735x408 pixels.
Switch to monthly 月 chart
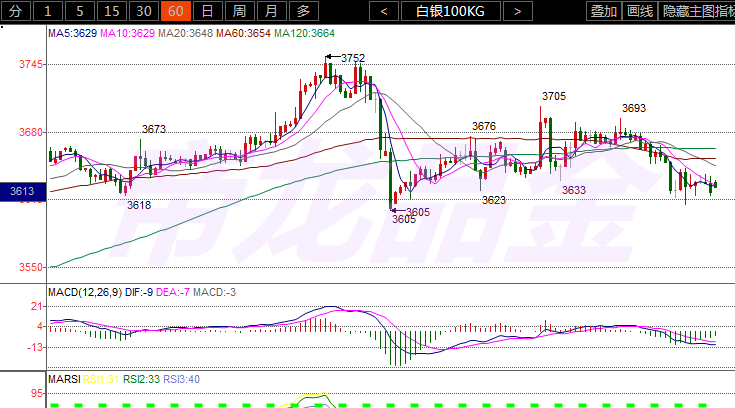click(x=270, y=12)
